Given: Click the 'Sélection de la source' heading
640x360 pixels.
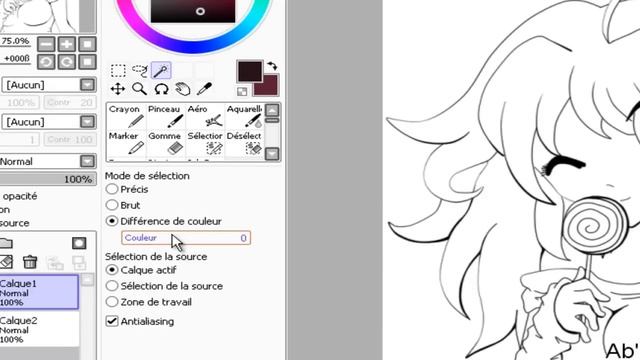Looking at the screenshot, I should click(156, 256).
